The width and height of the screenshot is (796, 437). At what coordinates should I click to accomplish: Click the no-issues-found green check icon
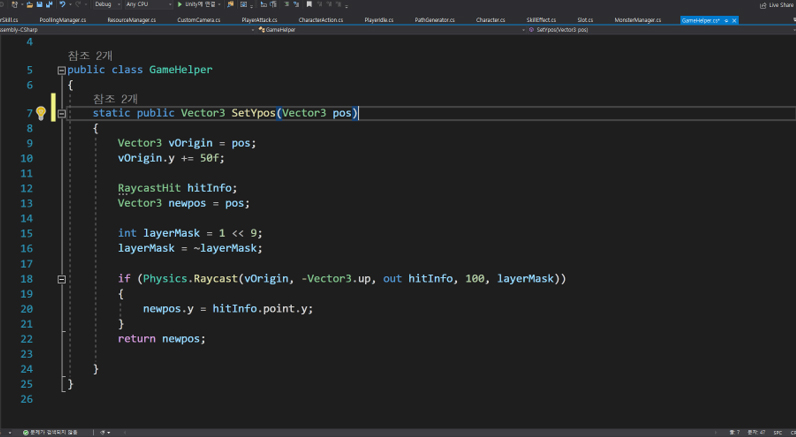click(x=26, y=432)
